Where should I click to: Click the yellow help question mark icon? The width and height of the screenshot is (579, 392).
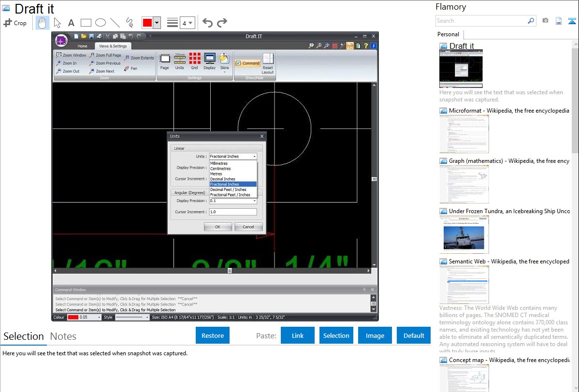click(x=366, y=46)
